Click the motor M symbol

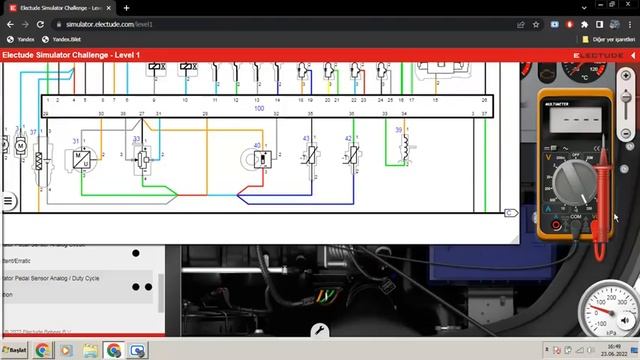point(20,146)
